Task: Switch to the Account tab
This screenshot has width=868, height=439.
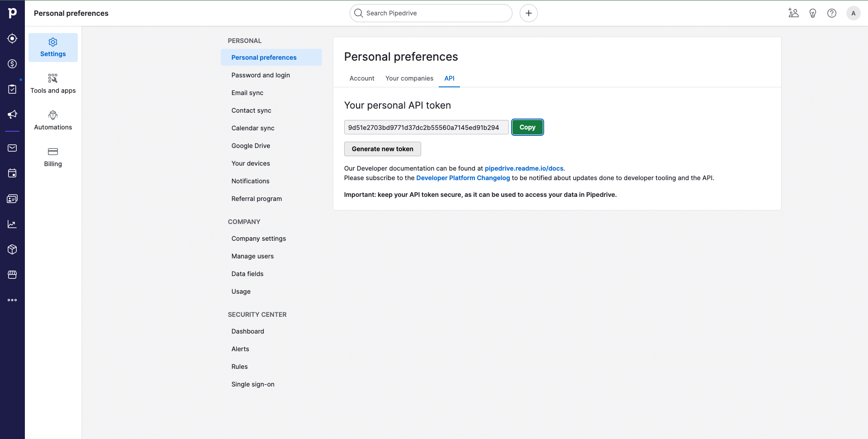Action: [362, 78]
